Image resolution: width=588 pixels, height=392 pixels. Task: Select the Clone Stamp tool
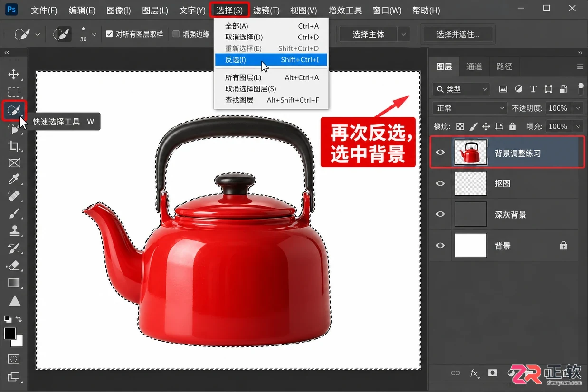click(14, 230)
